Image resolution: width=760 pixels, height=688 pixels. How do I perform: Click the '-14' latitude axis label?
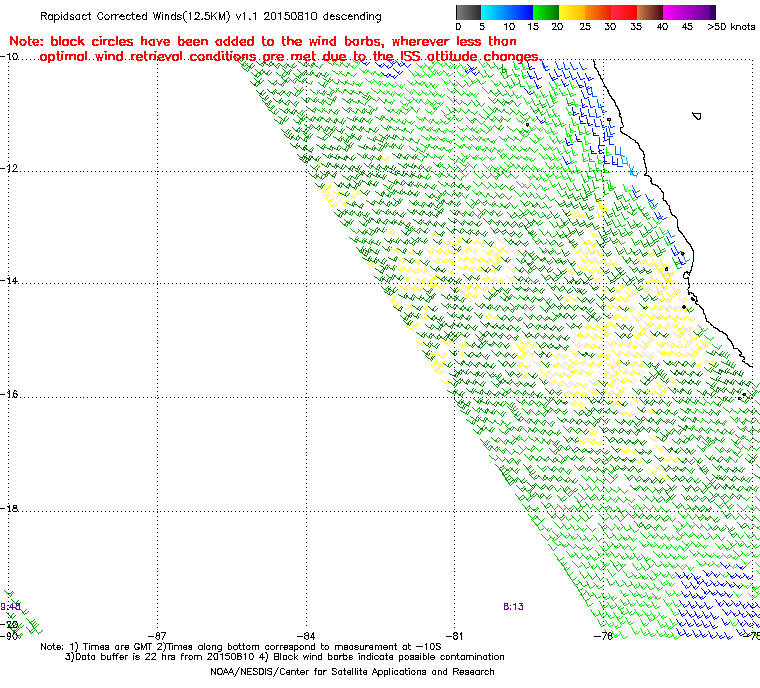click(x=10, y=281)
